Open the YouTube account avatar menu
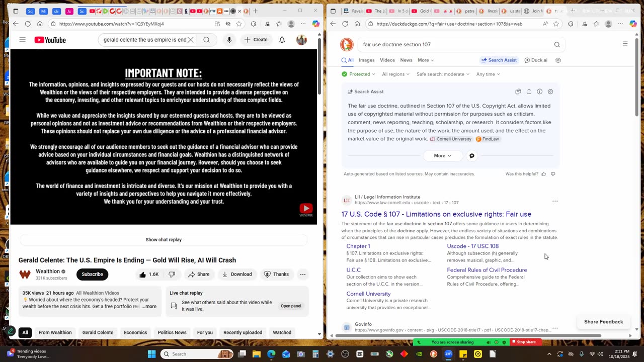 pos(301,40)
